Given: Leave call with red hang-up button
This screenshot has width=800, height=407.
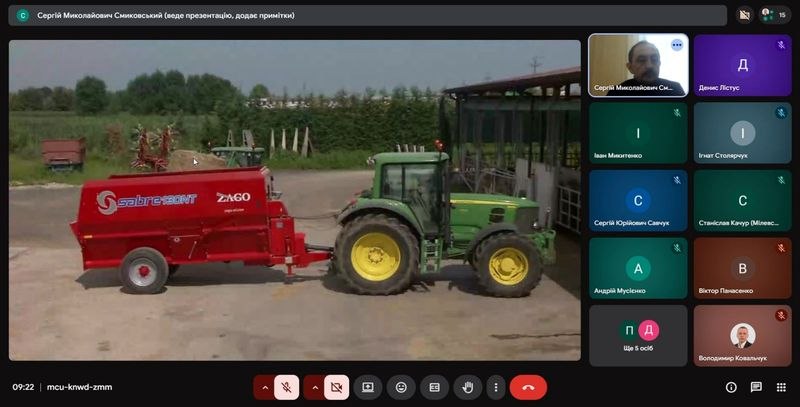Looking at the screenshot, I should (528, 387).
